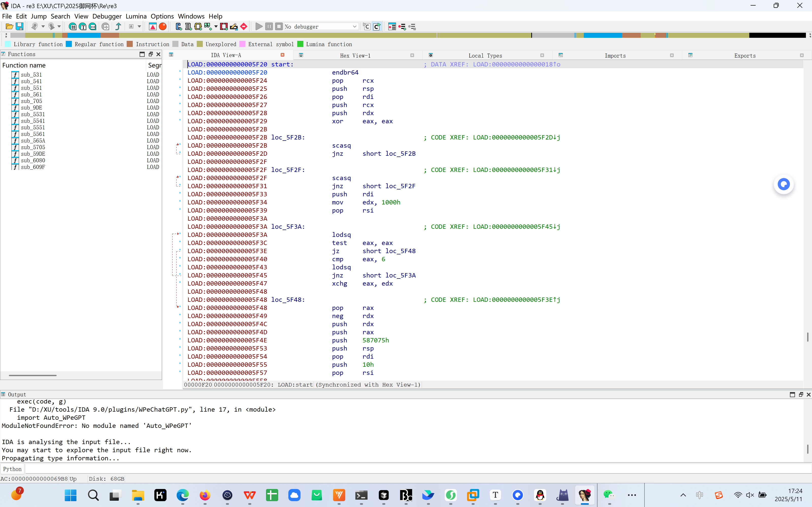Select function sub_531 in Functions list
Screen dimensions: 812x507
coord(31,75)
